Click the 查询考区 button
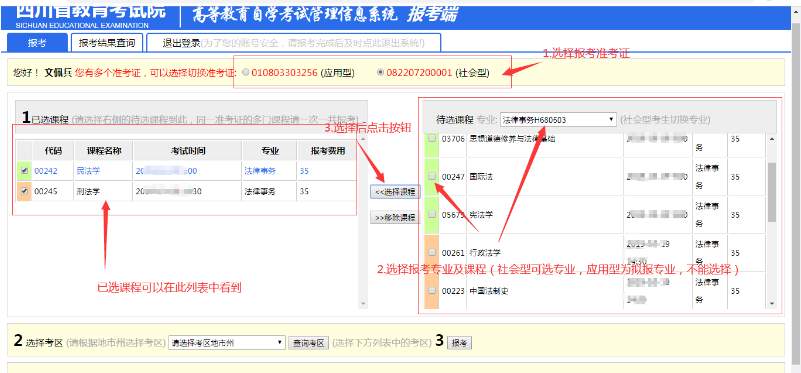The image size is (801, 373). click(309, 343)
